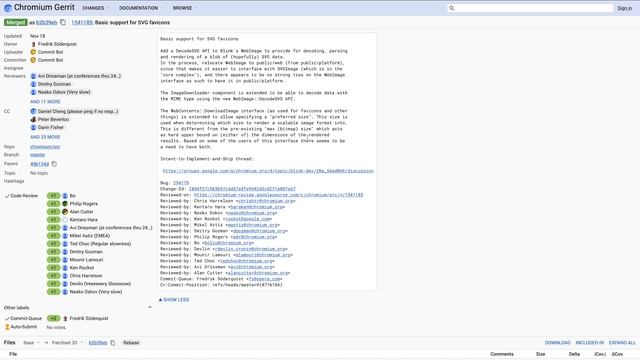Copy the merged commit hash b2b39eb
This screenshot has height=360, width=640.
pyautogui.click(x=63, y=22)
